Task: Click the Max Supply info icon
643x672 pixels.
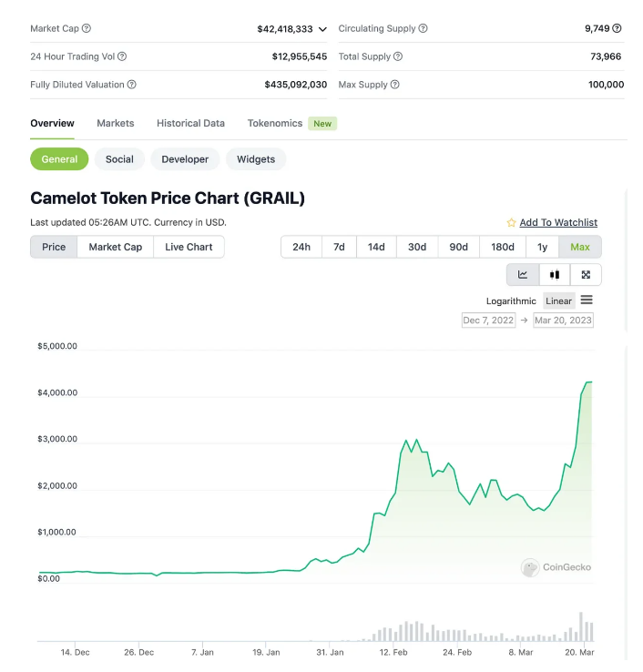Action: pyautogui.click(x=394, y=85)
